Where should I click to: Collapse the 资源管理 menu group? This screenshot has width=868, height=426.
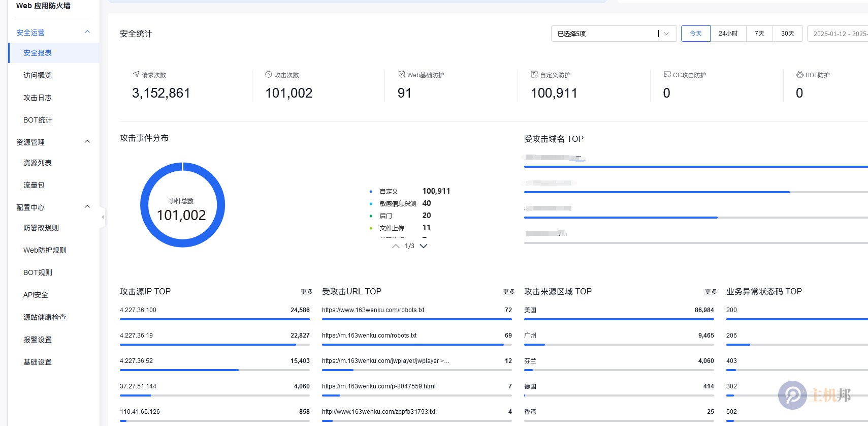pos(87,142)
